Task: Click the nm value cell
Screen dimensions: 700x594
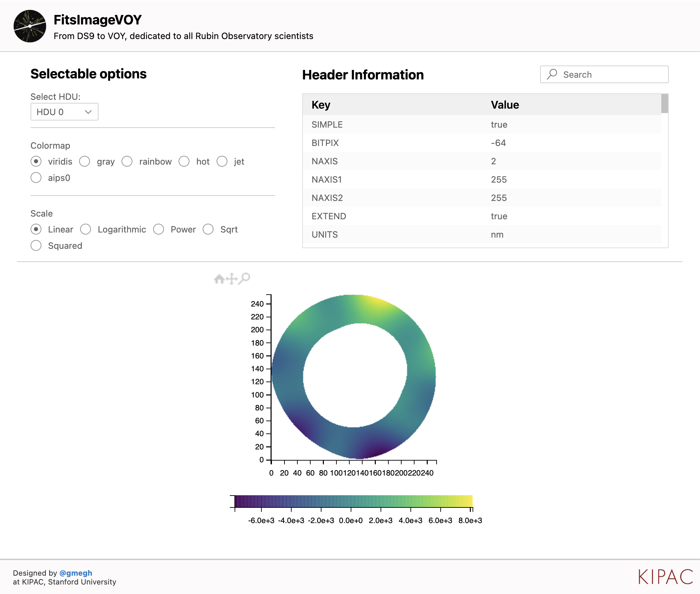Action: [x=497, y=235]
